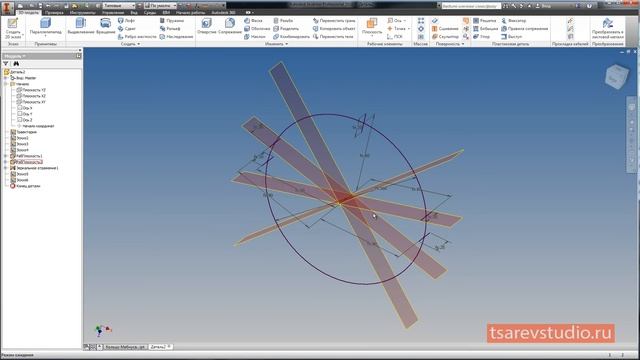Select Конец детали in the browser

[x=25, y=186]
